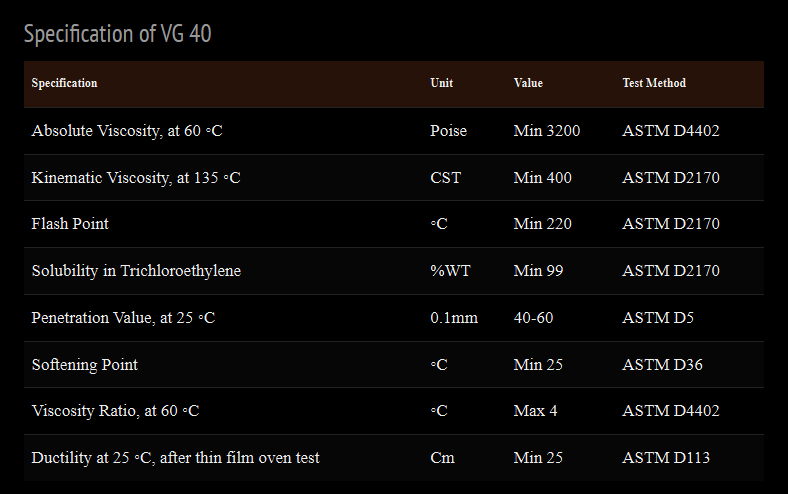
Task: Click the 'Poise' unit cell
Action: pyautogui.click(x=448, y=131)
